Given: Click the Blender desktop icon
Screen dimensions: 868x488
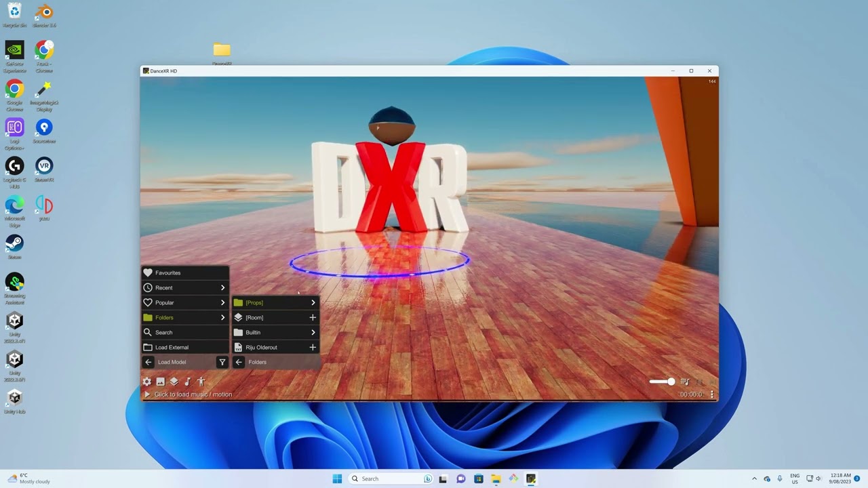Looking at the screenshot, I should pos(44,15).
